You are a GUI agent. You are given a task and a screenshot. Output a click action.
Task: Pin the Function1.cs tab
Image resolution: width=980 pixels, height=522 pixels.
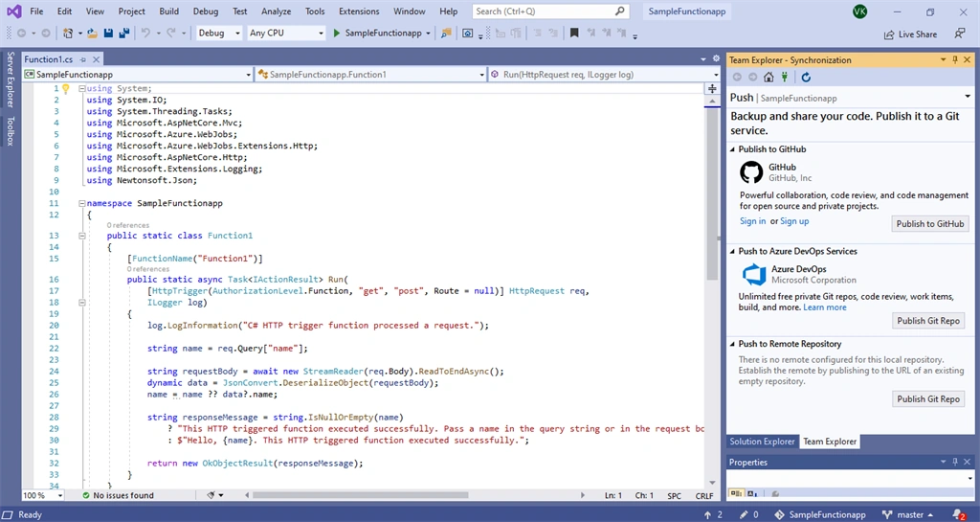(82, 59)
